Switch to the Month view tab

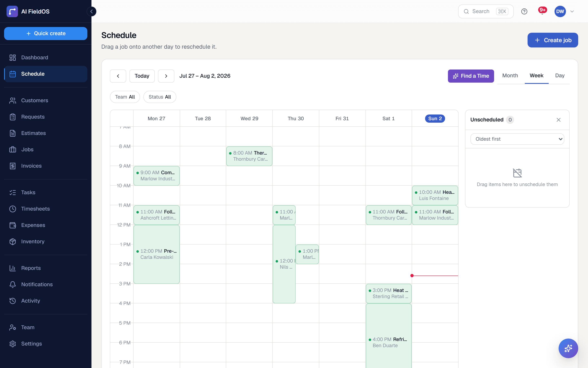[510, 76]
